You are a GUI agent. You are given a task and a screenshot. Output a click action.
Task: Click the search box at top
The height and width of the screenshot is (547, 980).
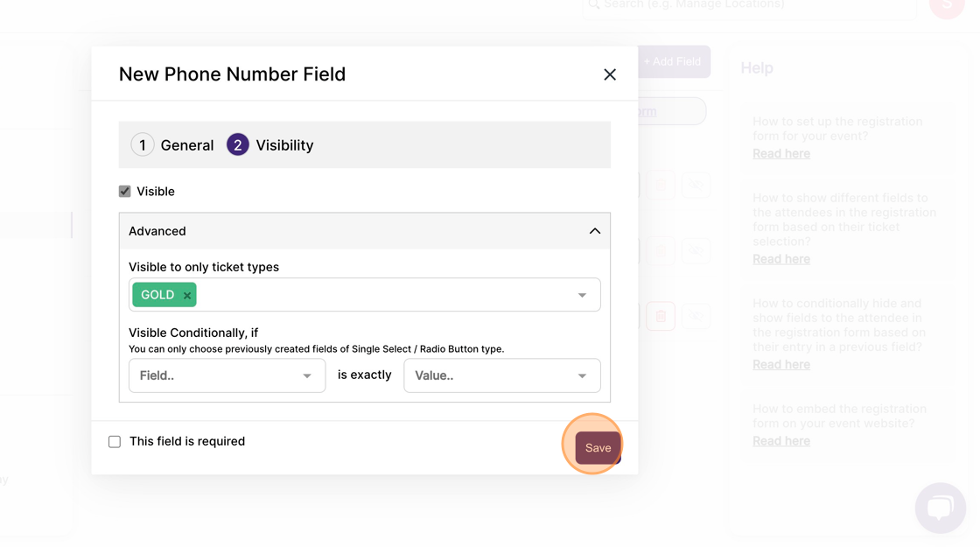point(749,5)
